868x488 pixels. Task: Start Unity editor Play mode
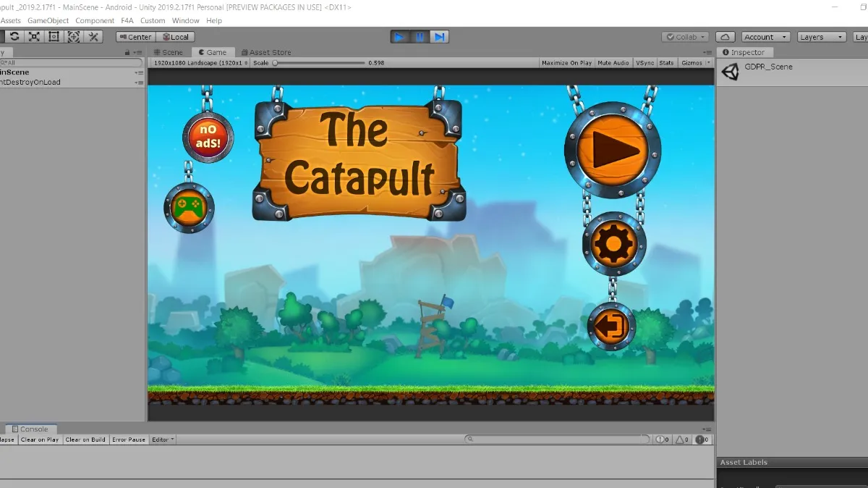(x=399, y=37)
